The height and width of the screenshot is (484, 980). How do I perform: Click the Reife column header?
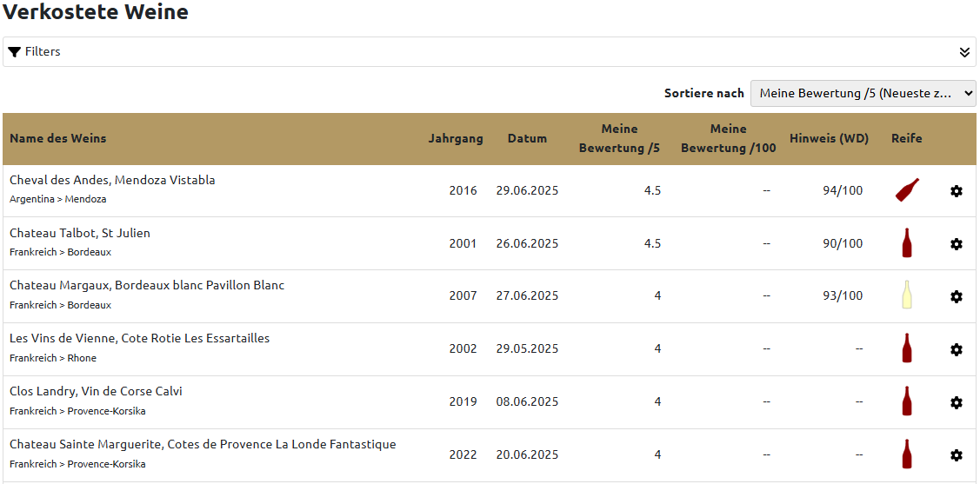(x=907, y=139)
